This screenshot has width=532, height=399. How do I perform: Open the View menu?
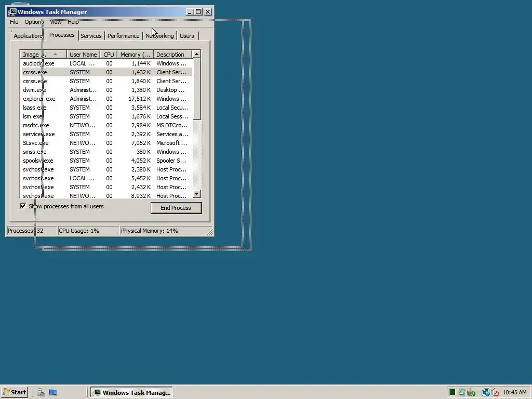click(x=56, y=22)
